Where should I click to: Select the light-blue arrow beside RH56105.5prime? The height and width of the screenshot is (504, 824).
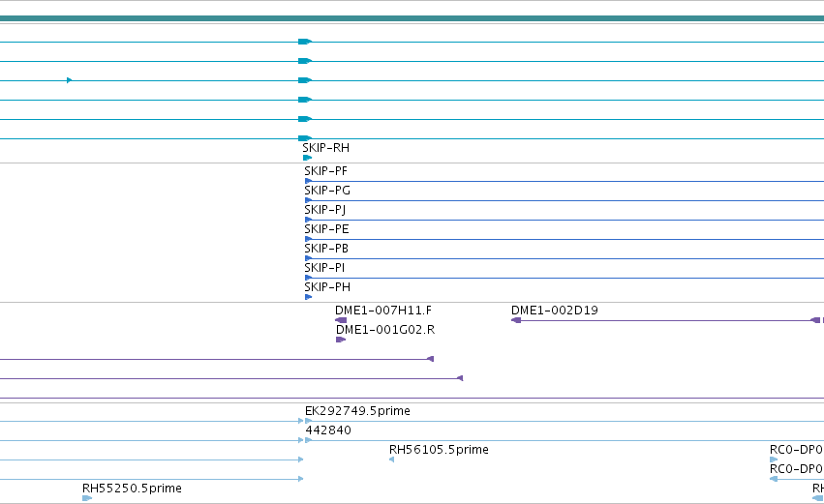(x=391, y=460)
